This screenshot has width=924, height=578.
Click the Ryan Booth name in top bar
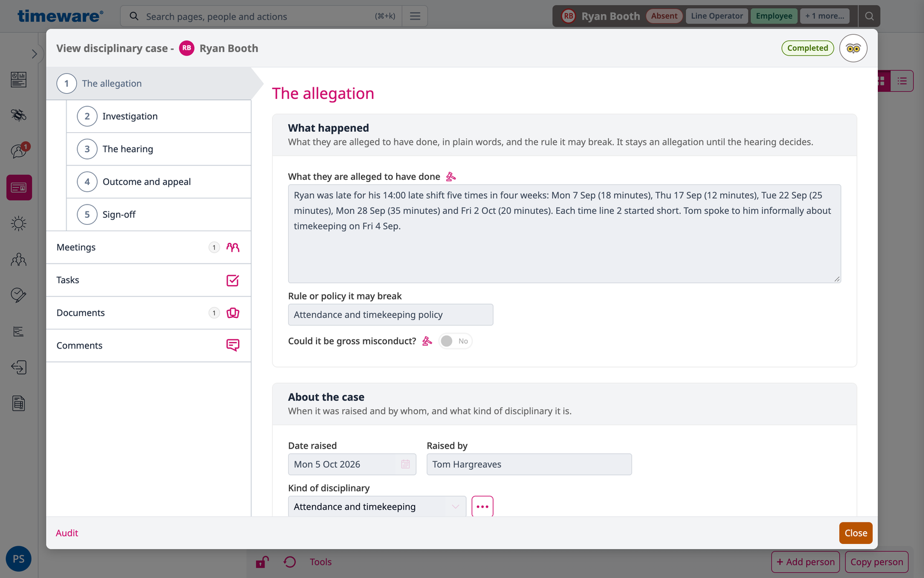(610, 16)
